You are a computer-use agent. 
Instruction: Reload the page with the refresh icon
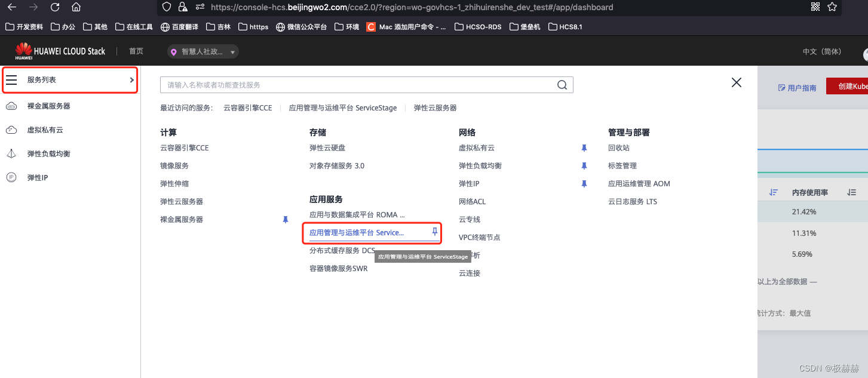[x=54, y=7]
